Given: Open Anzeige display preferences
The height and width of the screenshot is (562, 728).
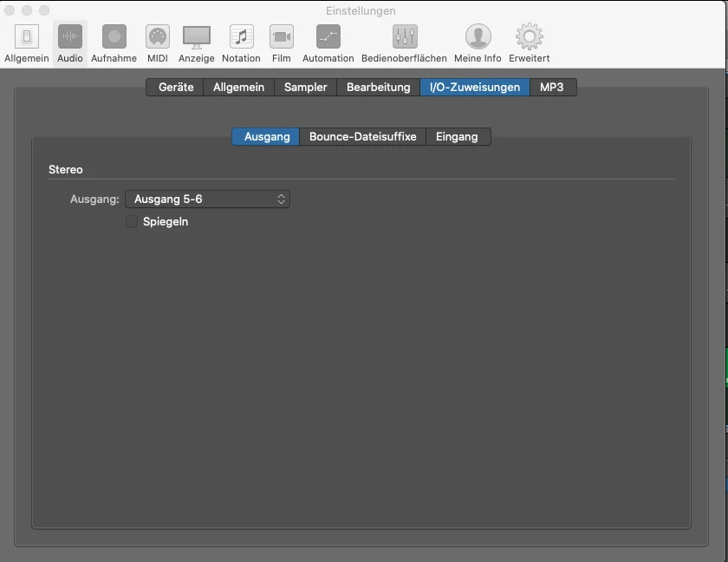Looking at the screenshot, I should [197, 37].
